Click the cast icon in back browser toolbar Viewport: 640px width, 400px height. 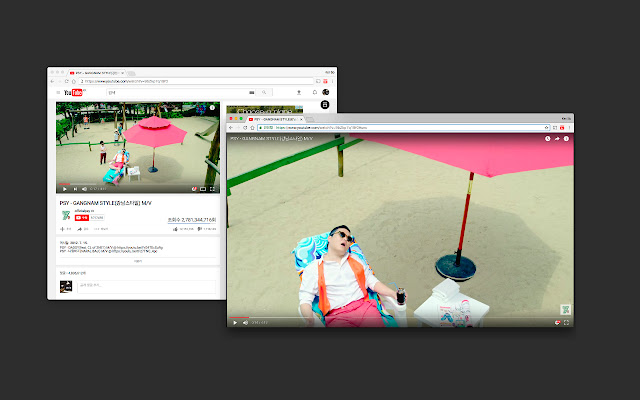(x=318, y=81)
